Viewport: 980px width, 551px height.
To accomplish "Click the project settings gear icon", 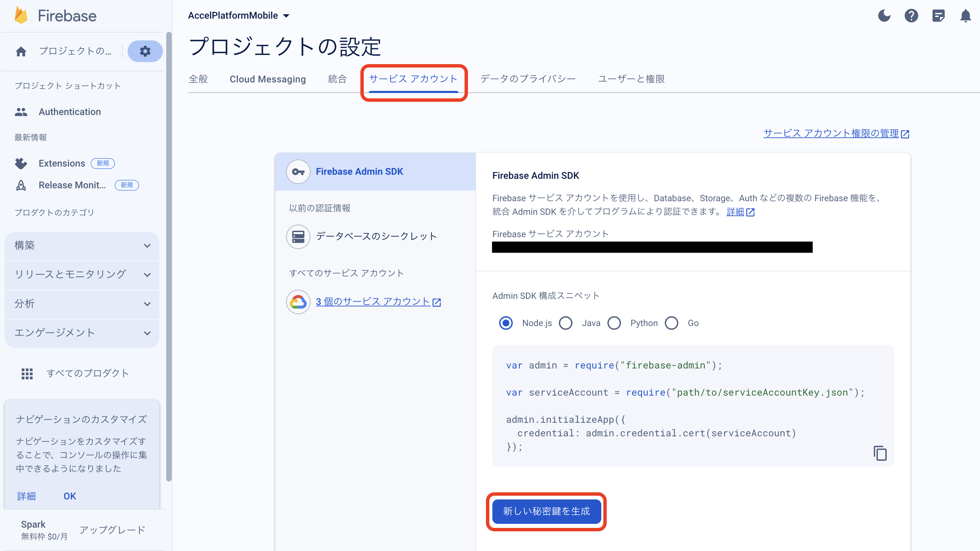I will coord(145,51).
